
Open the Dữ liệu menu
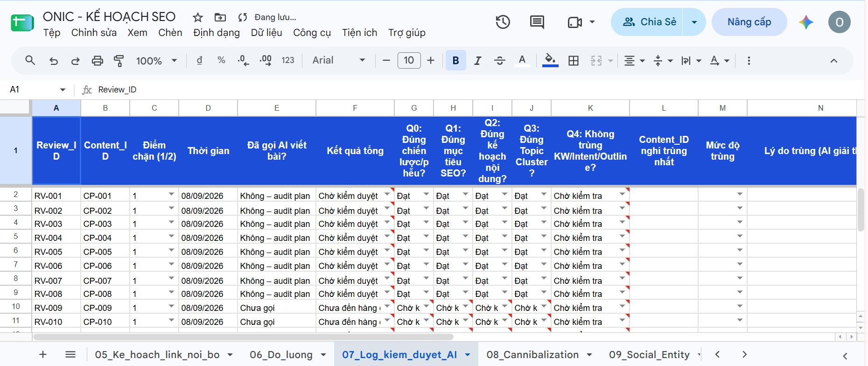pyautogui.click(x=266, y=33)
